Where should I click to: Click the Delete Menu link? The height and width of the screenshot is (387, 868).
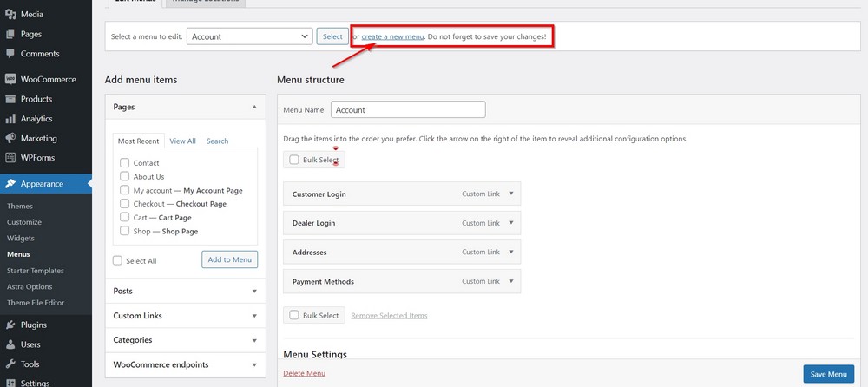pyautogui.click(x=305, y=373)
